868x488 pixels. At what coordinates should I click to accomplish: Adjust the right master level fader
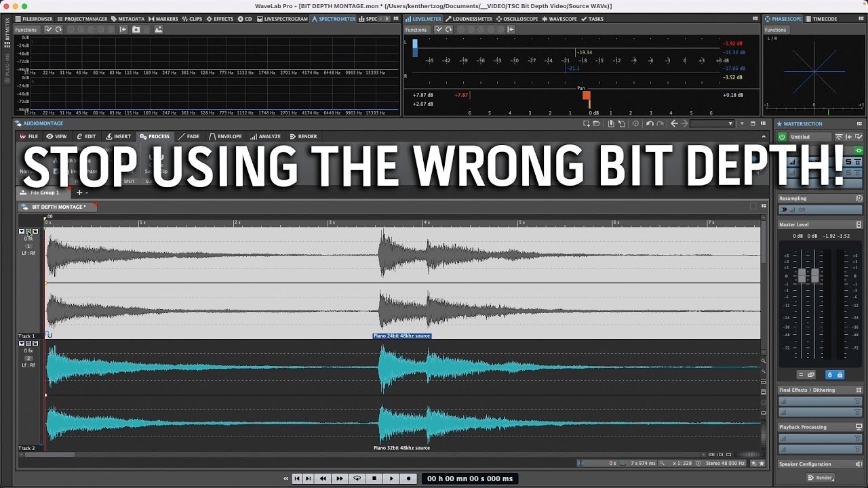point(815,275)
